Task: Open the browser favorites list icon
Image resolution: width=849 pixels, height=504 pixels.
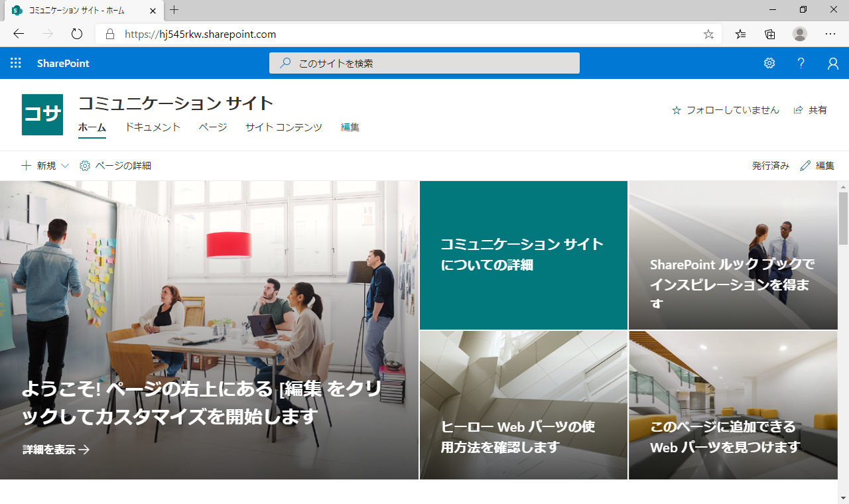Action: [741, 34]
